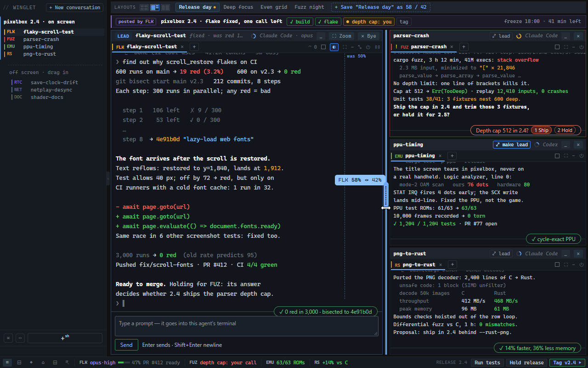Collapse the ppu-timing pane with underscore button

pyautogui.click(x=566, y=144)
